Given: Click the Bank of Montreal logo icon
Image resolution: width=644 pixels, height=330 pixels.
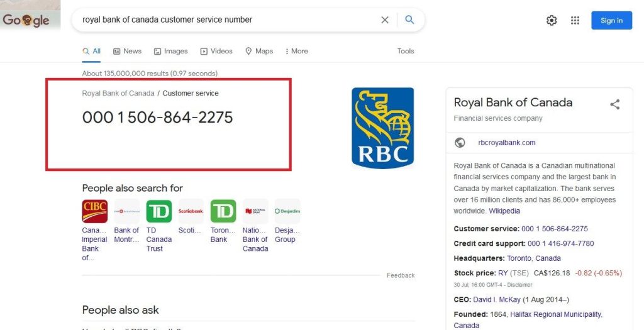Looking at the screenshot, I should (x=127, y=211).
